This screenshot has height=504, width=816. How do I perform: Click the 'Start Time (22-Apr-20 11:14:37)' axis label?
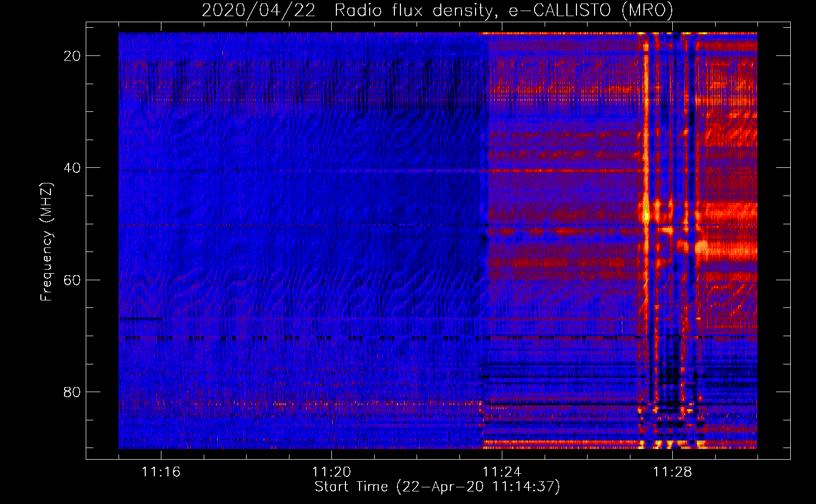(437, 487)
